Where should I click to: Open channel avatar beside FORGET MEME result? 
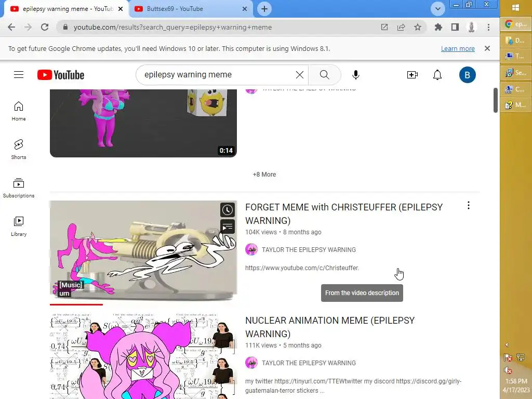tap(251, 250)
